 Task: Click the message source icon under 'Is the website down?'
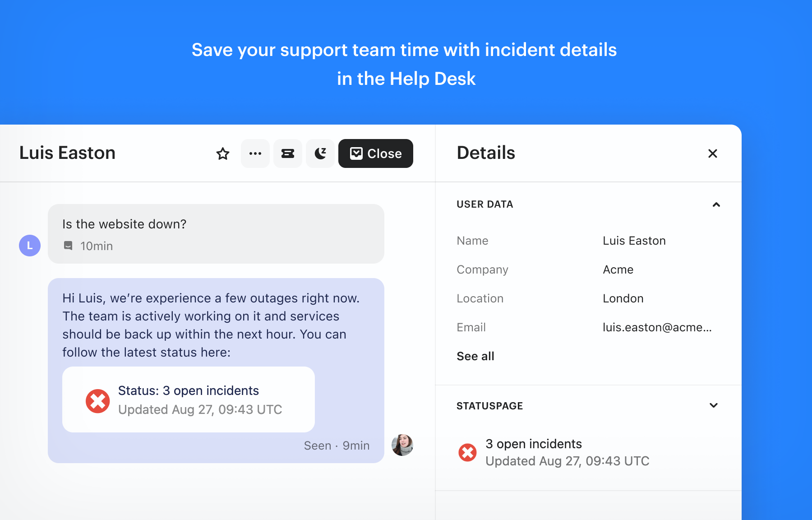tap(69, 246)
